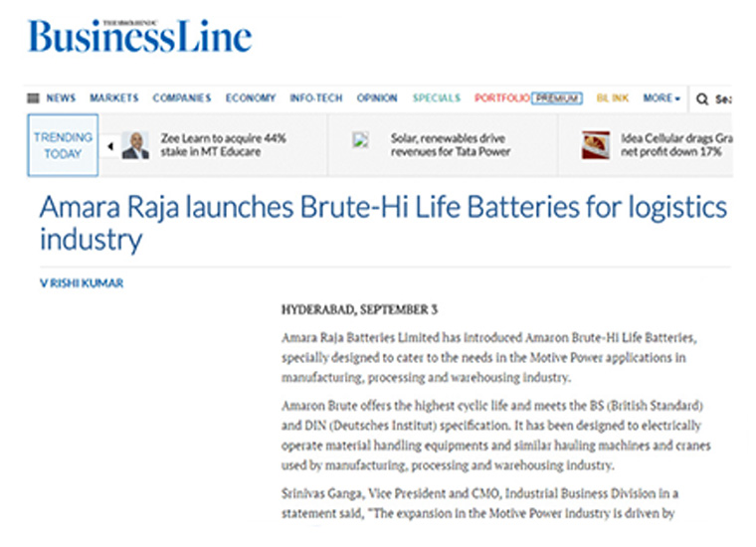Click the PREMIUM badge
Screen dimensions: 756x547
click(x=557, y=98)
